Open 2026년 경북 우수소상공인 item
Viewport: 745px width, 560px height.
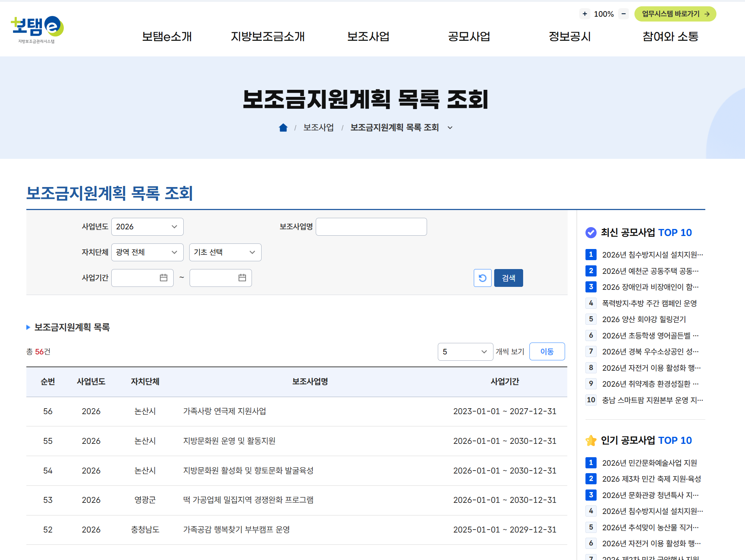click(650, 351)
